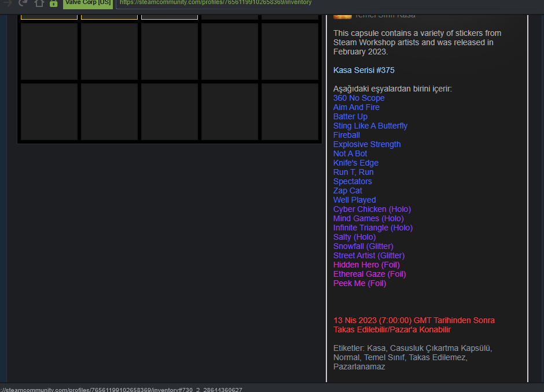This screenshot has width=544, height=392.
Task: Reload the page with the refresh icon
Action: click(x=23, y=3)
